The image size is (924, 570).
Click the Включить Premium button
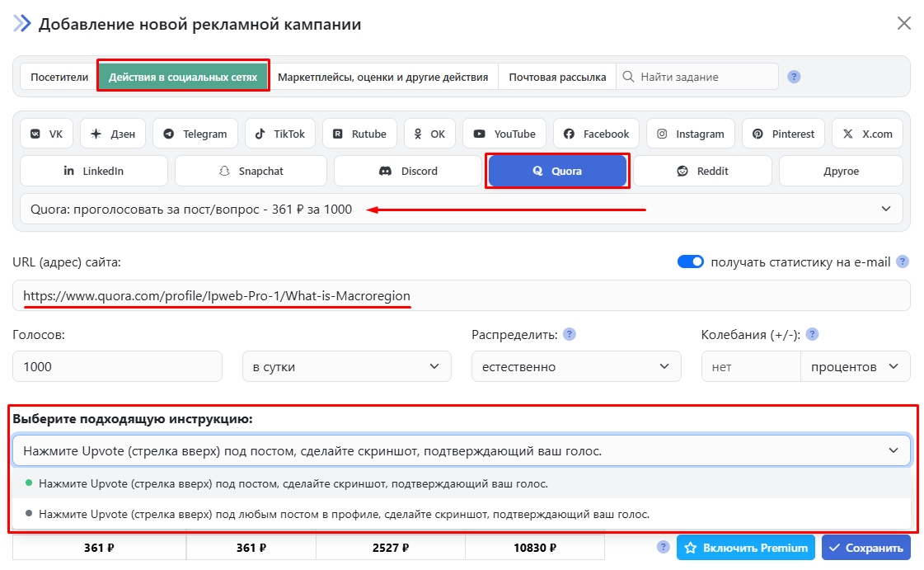point(745,548)
